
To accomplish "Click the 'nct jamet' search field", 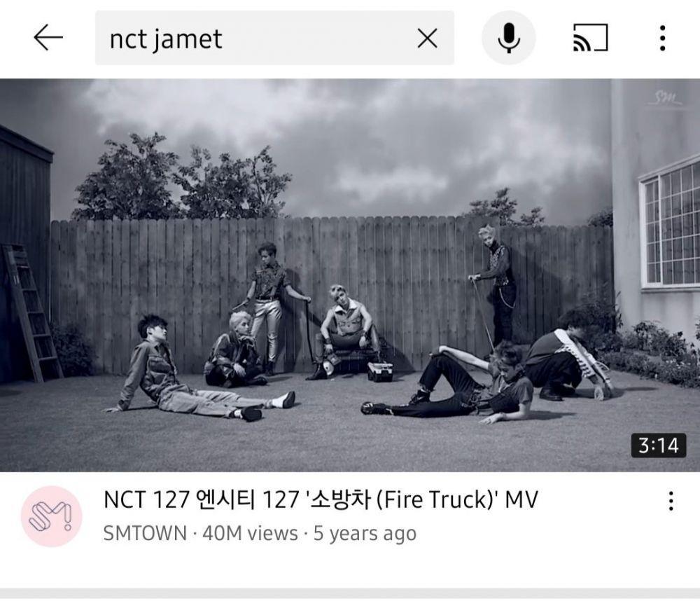I will pyautogui.click(x=274, y=38).
